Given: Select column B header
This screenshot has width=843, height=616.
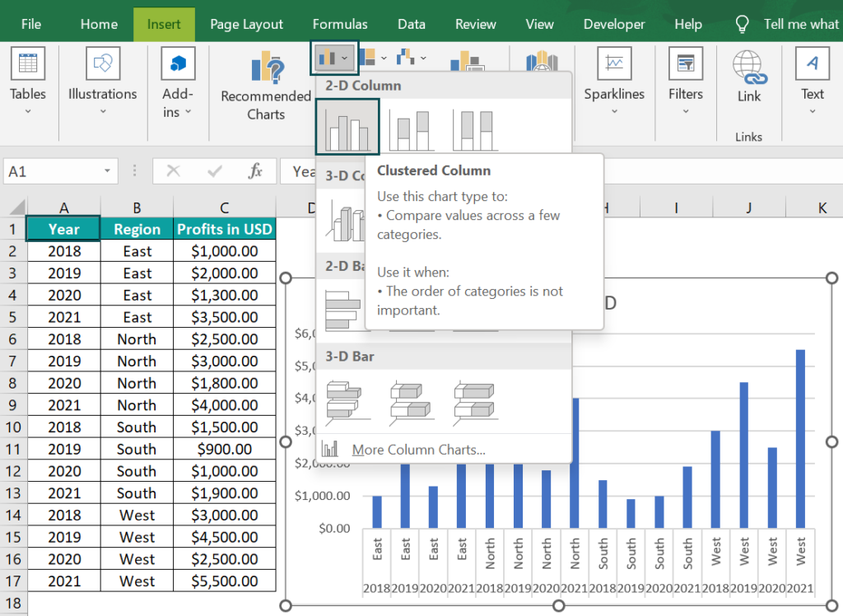Looking at the screenshot, I should (x=137, y=208).
